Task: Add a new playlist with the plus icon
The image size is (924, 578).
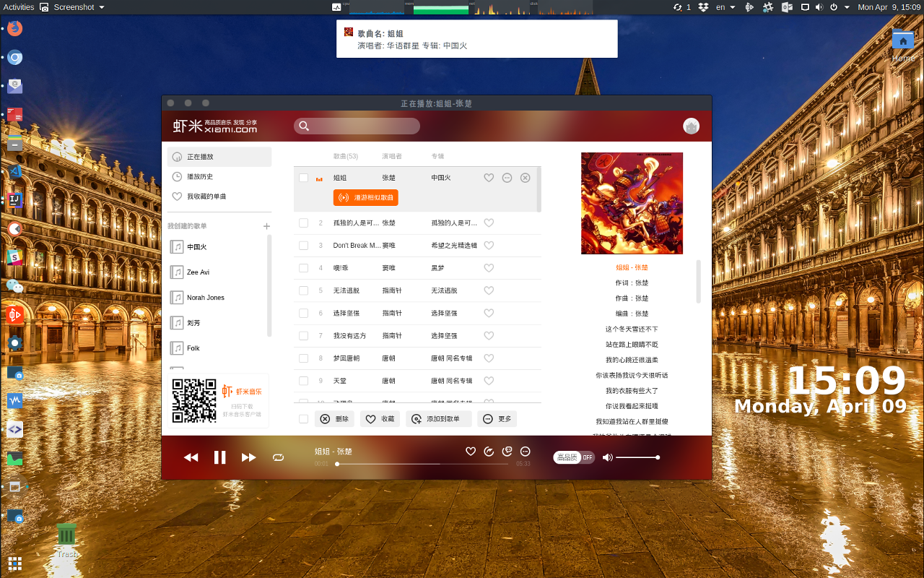Action: click(266, 226)
